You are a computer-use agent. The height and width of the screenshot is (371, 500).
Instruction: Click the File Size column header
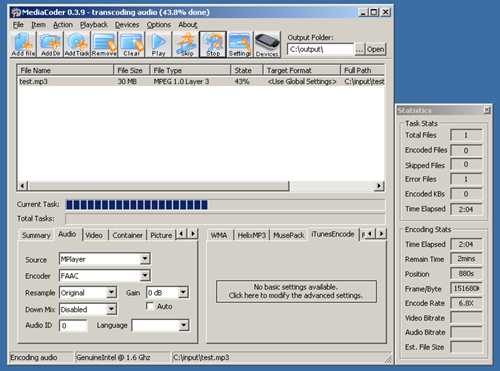131,70
